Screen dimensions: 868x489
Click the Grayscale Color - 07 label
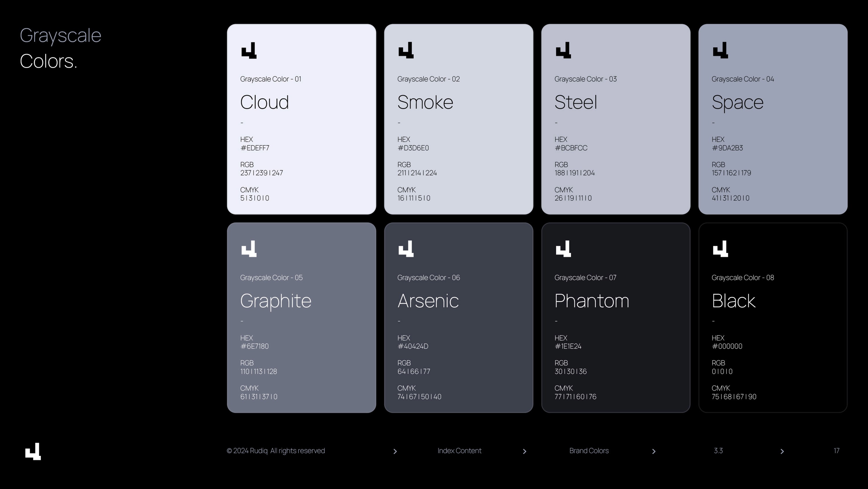tap(586, 278)
